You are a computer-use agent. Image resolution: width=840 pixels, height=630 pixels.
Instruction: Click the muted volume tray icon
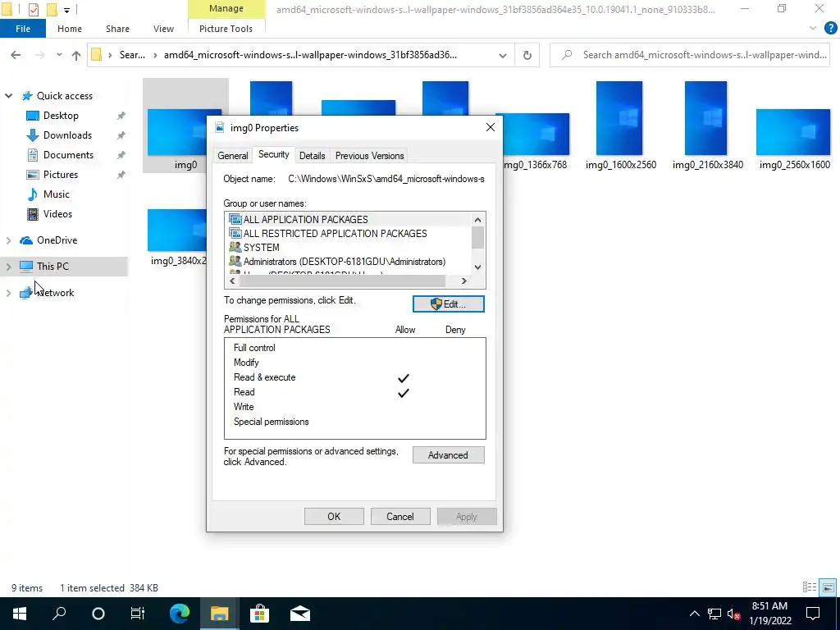(734, 614)
